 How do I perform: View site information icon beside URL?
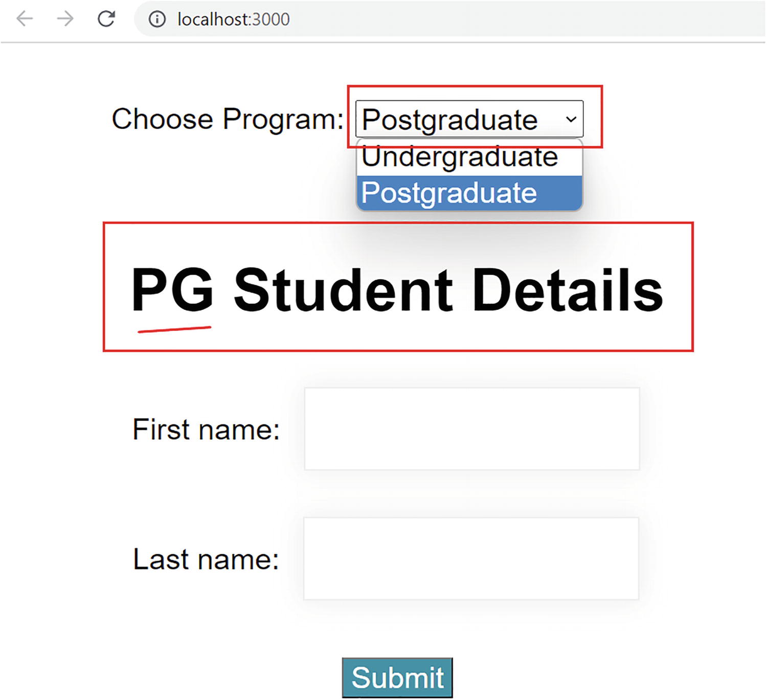[x=157, y=19]
